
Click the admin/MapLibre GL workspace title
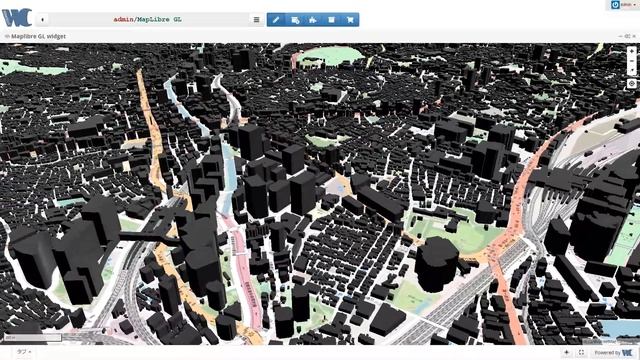pos(147,20)
